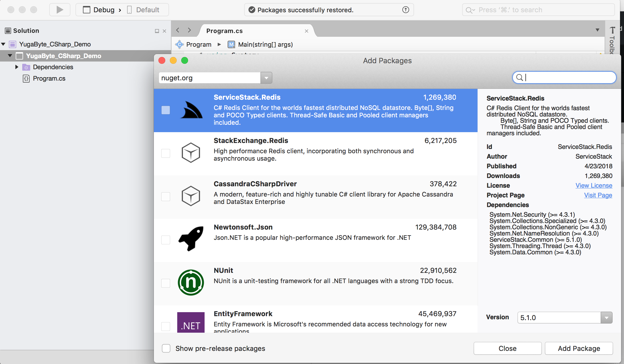Switch to the Program.cs editor tab
The image size is (624, 364).
(225, 31)
